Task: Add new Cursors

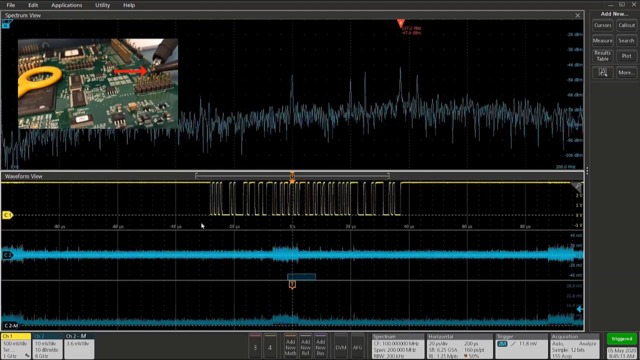Action: 602,25
